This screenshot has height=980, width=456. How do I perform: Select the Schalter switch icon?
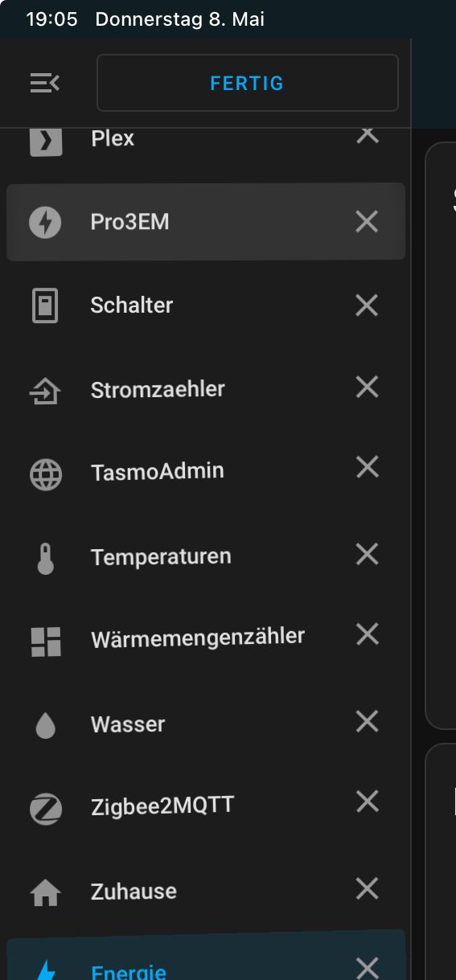coord(46,305)
